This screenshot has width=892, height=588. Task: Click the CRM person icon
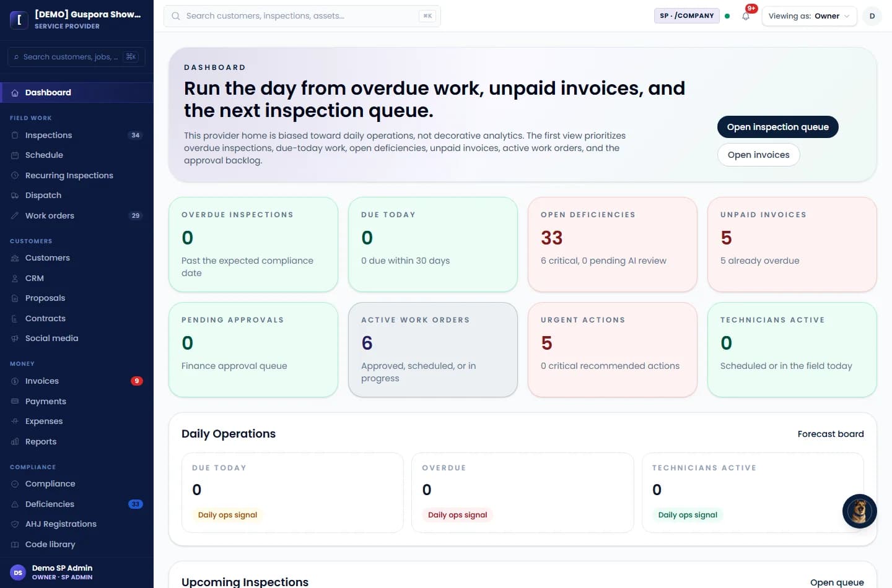15,279
